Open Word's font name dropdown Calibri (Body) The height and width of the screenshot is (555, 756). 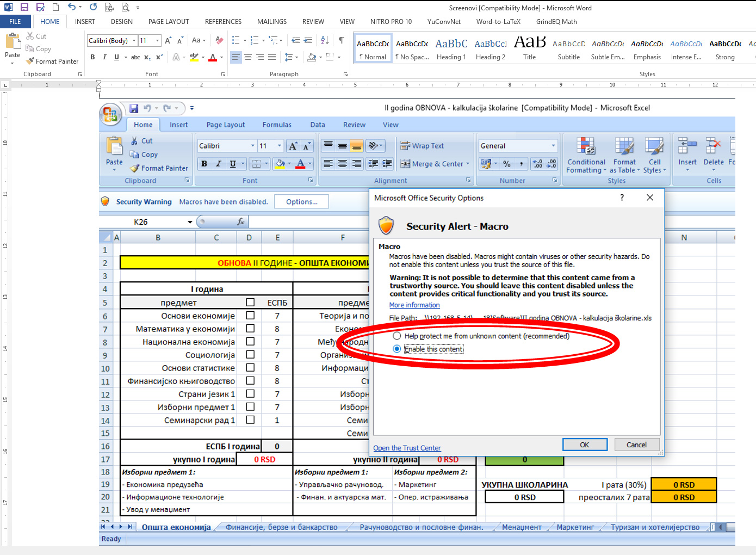click(134, 40)
